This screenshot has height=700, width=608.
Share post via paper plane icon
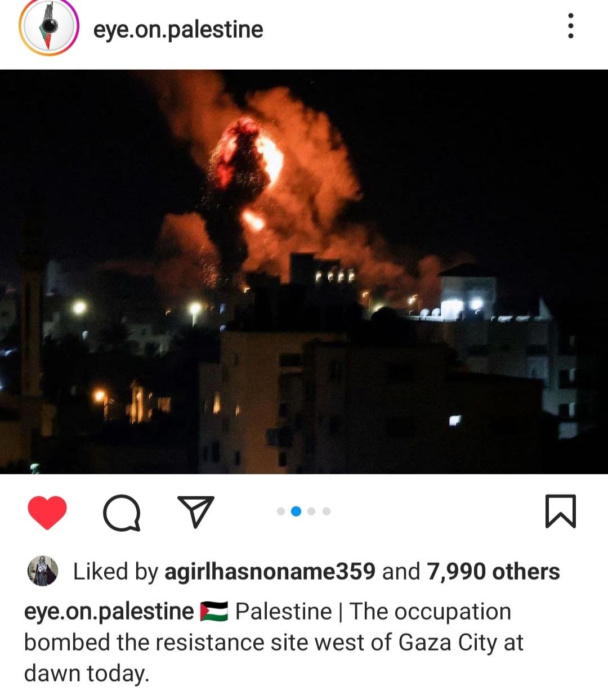tap(195, 511)
